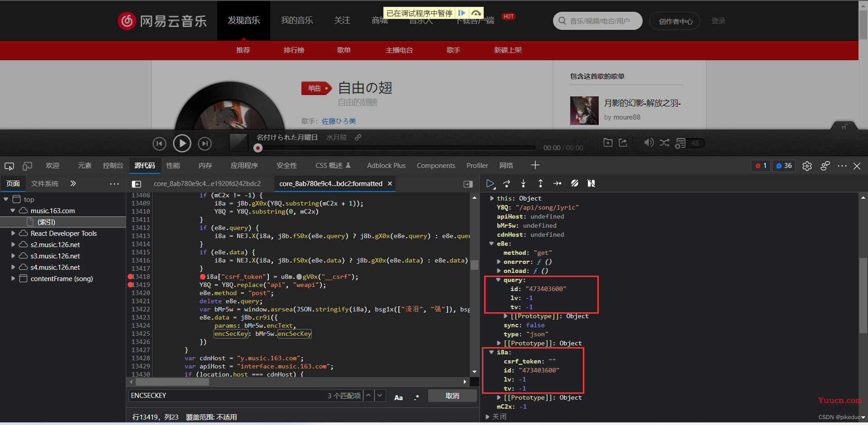Click the inspect element picker icon
The image size is (868, 425).
point(9,166)
